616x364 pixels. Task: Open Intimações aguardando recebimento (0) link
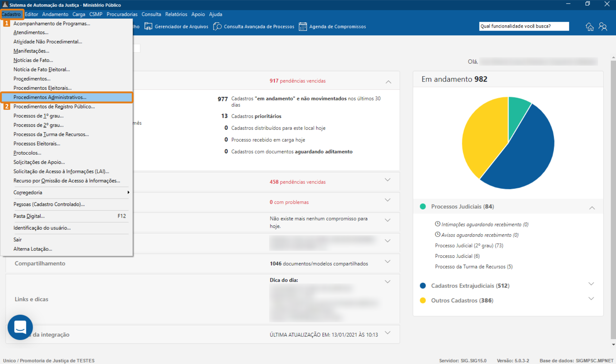click(485, 224)
